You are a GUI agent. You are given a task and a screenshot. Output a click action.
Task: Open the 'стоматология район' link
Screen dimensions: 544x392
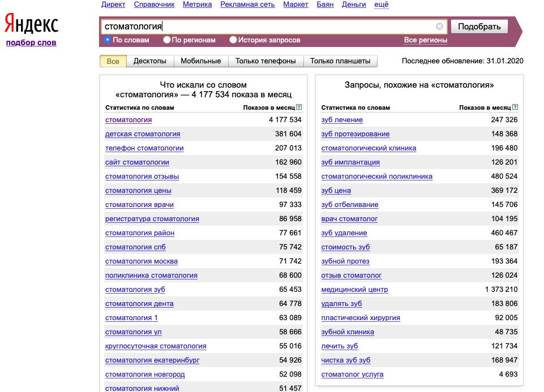click(x=139, y=233)
